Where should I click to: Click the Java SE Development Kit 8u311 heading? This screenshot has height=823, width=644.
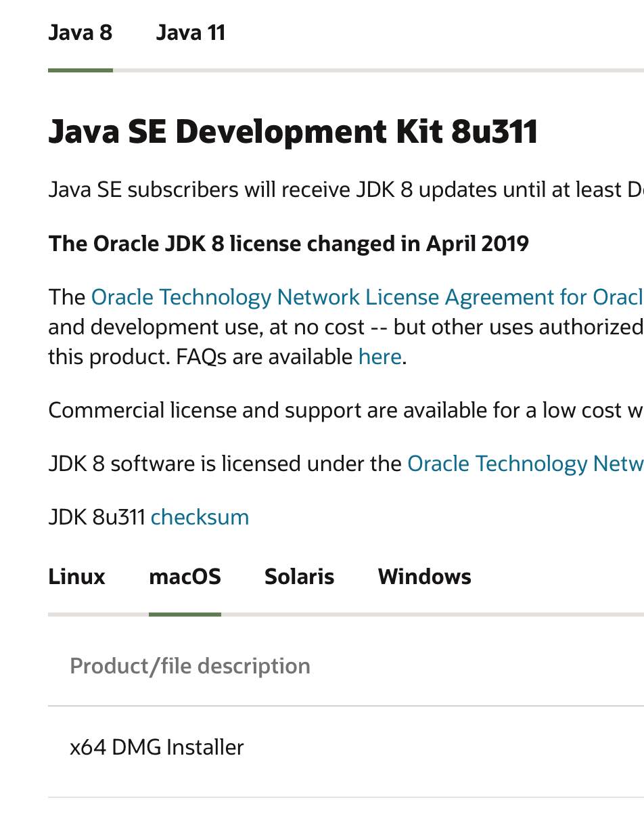(x=292, y=131)
